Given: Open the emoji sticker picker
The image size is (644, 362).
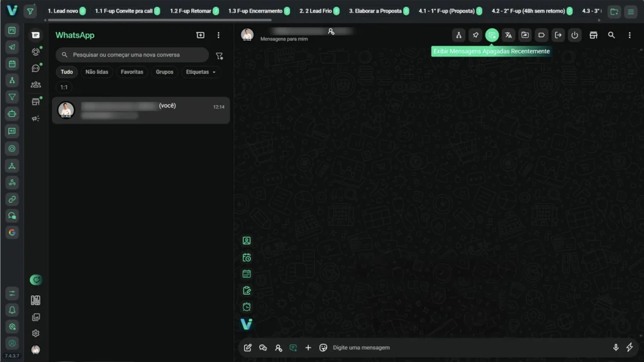Looking at the screenshot, I should [x=323, y=348].
